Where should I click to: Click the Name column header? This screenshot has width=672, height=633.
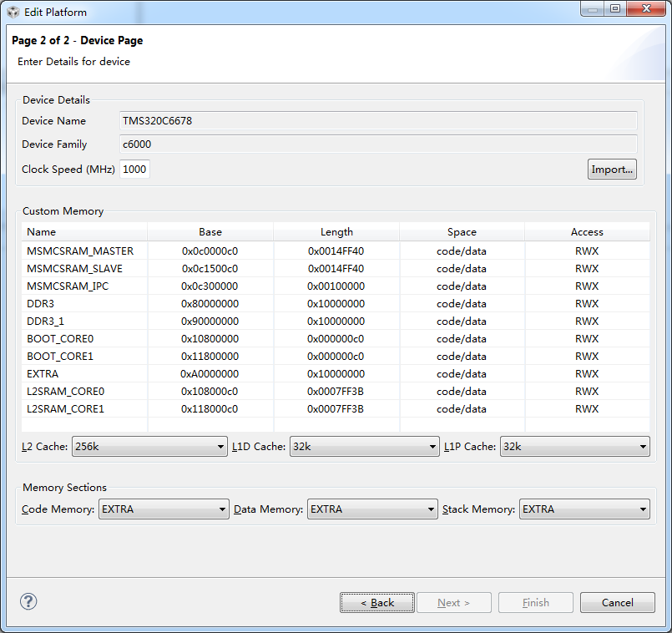84,231
